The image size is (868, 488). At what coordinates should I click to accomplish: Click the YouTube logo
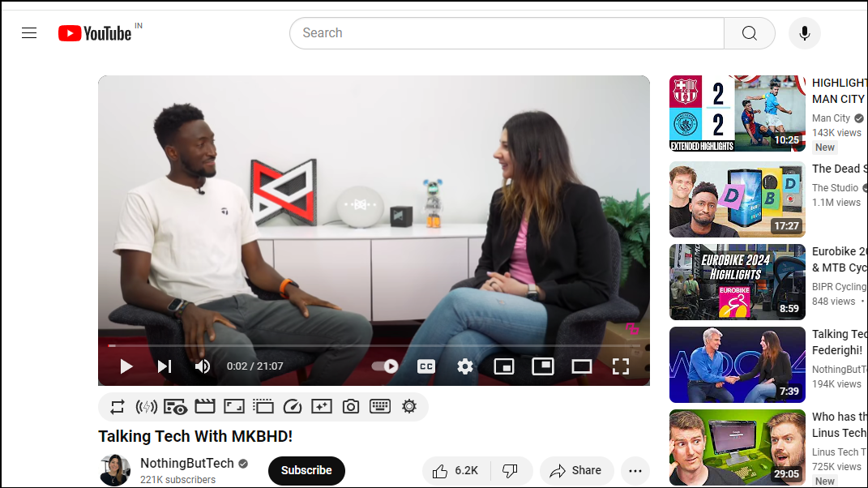[94, 32]
